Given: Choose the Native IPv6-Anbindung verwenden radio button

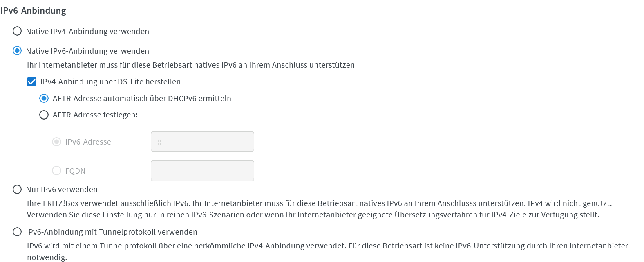Looking at the screenshot, I should [x=17, y=51].
